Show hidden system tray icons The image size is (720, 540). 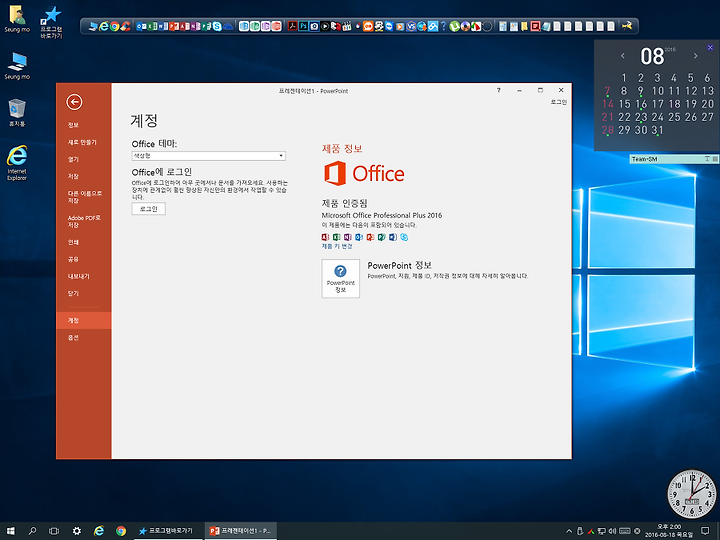tap(569, 531)
